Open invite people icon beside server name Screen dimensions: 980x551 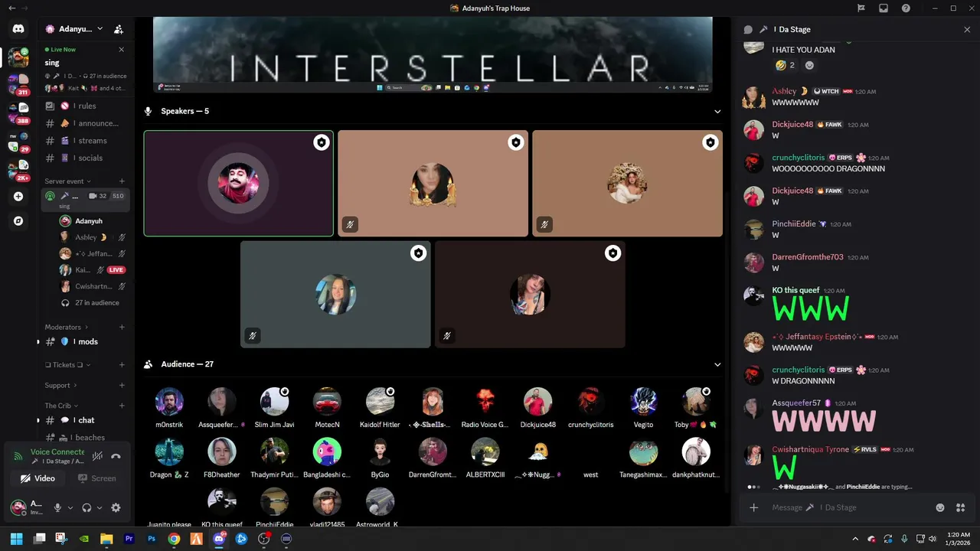[119, 29]
